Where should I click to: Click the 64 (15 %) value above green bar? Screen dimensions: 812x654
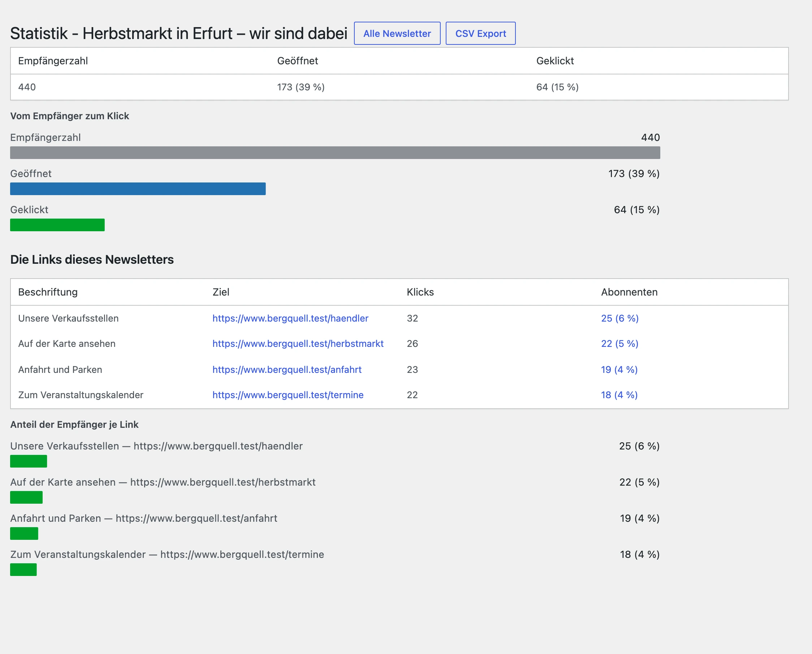point(637,210)
